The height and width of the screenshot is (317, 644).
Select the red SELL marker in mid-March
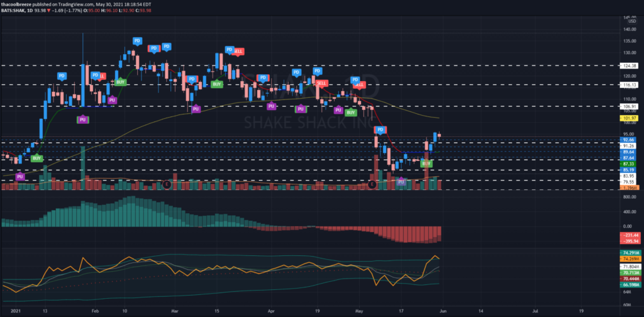[238, 51]
